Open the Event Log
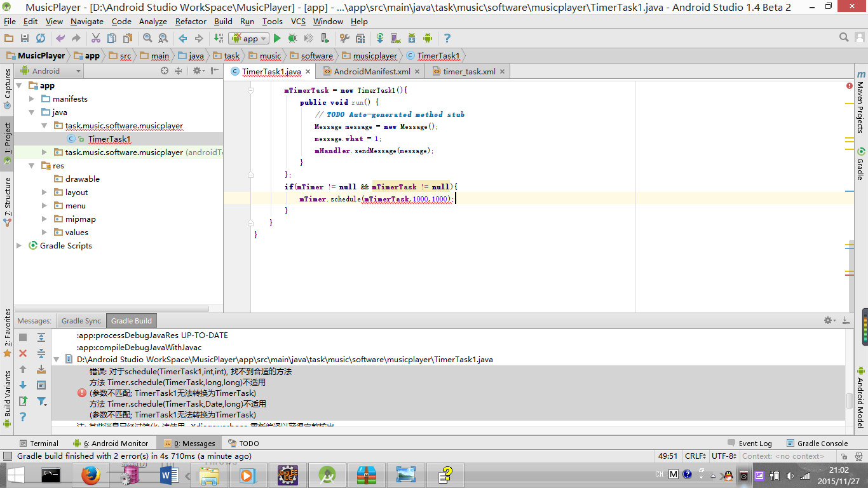Screen dimensions: 868x488 [x=749, y=444]
